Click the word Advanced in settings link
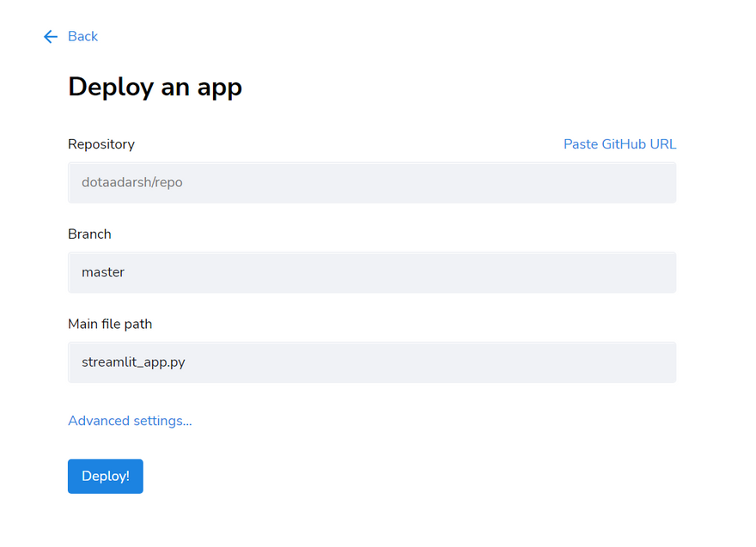 tap(99, 421)
